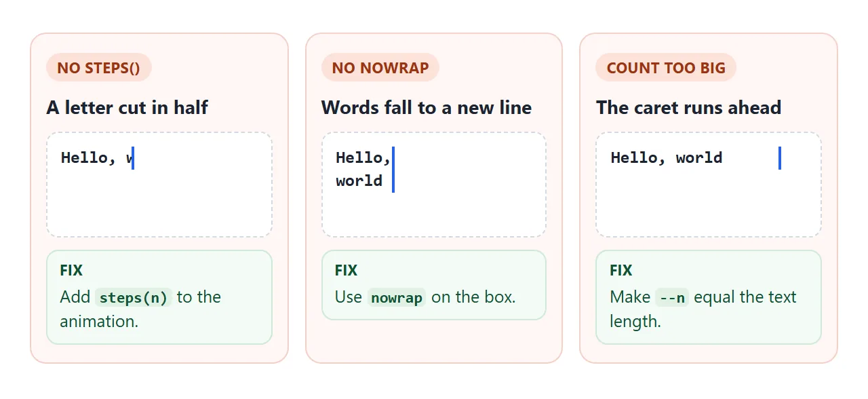This screenshot has width=868, height=399.
Task: Click the blue caret far right of 'Hello, world'
Action: [x=780, y=158]
